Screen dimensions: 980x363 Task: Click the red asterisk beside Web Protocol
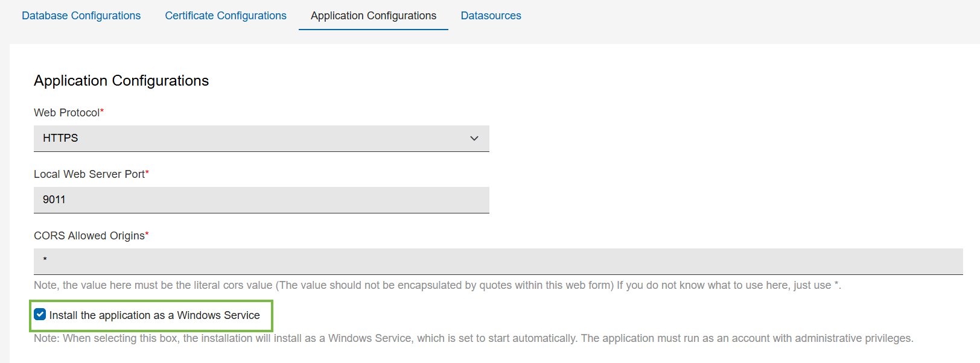coord(102,111)
